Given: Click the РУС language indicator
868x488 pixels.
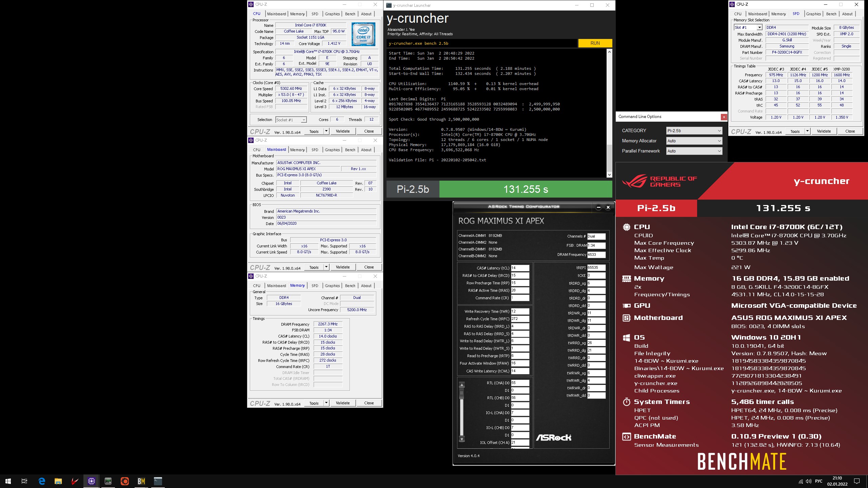Looking at the screenshot, I should pyautogui.click(x=819, y=481).
